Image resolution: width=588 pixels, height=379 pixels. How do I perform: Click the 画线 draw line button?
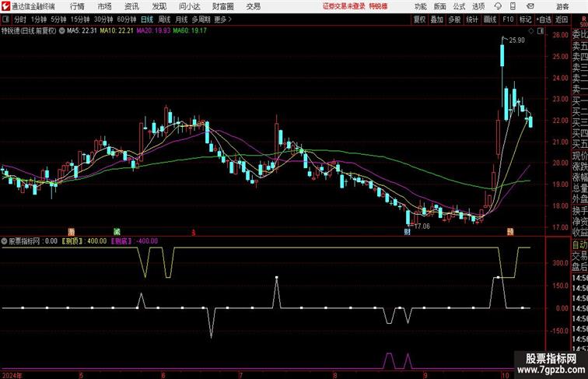pos(490,19)
